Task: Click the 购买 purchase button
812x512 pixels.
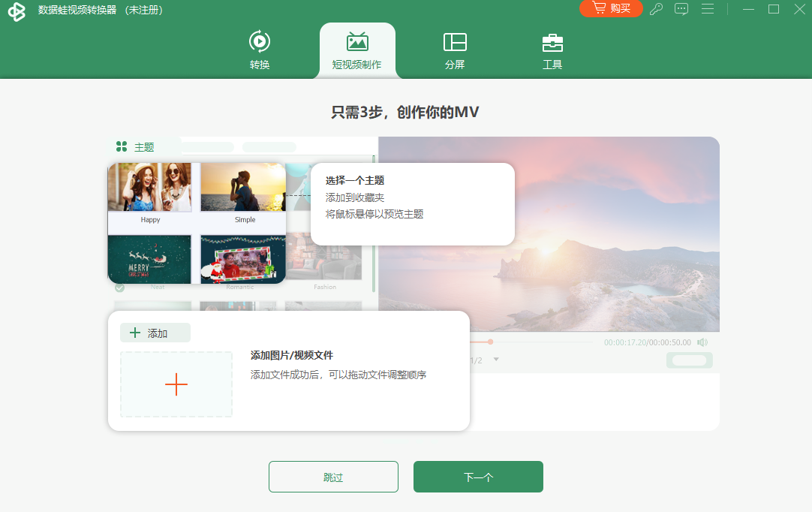Action: [x=611, y=8]
